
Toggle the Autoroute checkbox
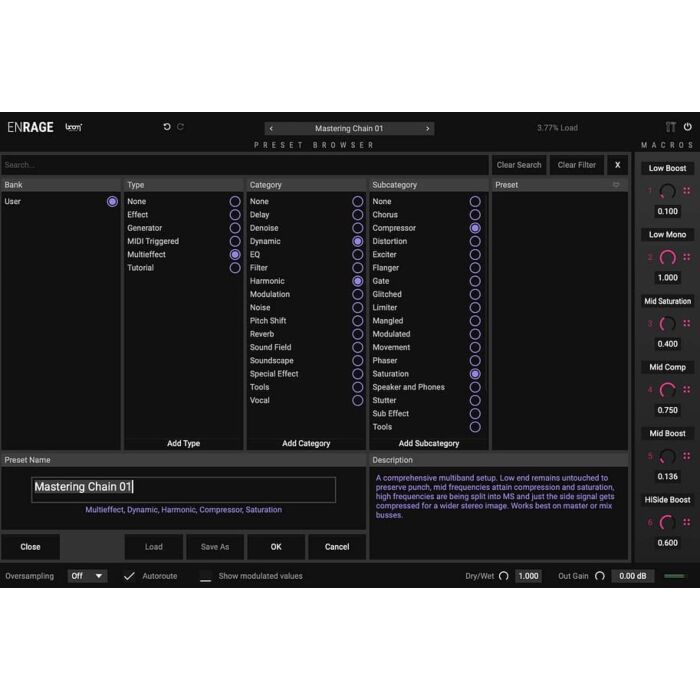pyautogui.click(x=129, y=576)
